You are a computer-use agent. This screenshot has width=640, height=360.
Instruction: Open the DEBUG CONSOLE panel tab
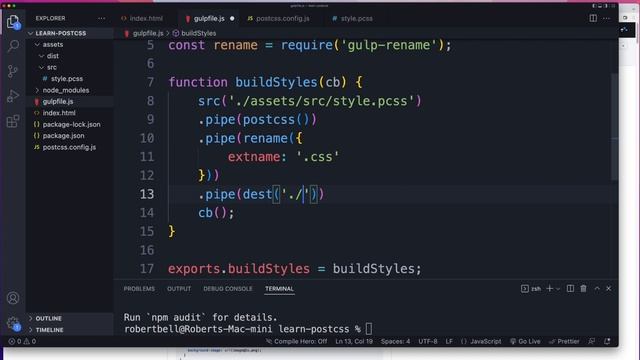click(228, 289)
